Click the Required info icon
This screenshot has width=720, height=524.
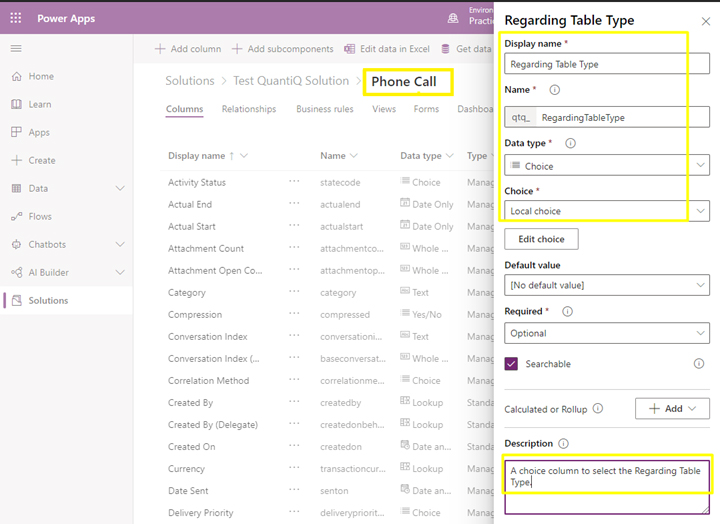(x=568, y=311)
